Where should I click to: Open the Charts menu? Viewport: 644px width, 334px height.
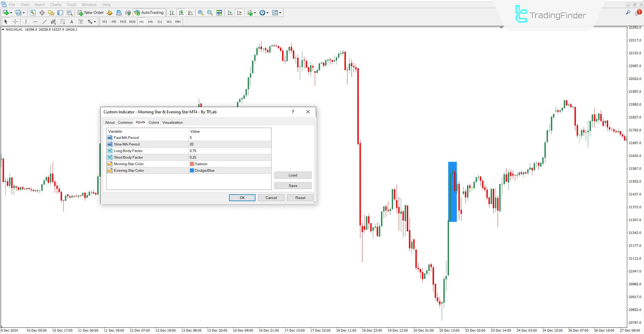click(x=56, y=5)
